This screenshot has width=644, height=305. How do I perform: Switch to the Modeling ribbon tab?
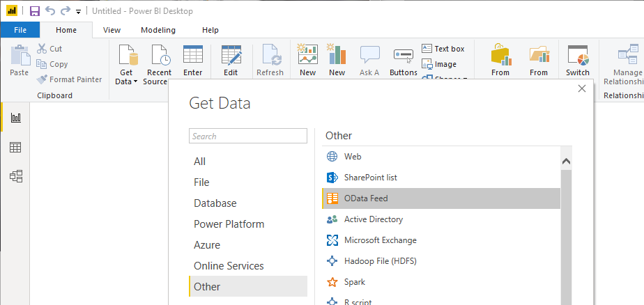(x=158, y=30)
